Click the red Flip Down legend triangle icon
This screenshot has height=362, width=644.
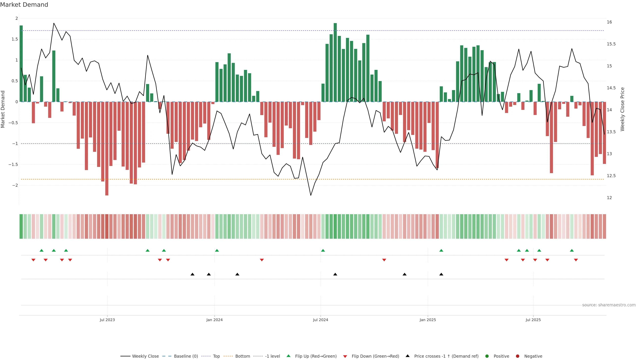[x=345, y=356]
